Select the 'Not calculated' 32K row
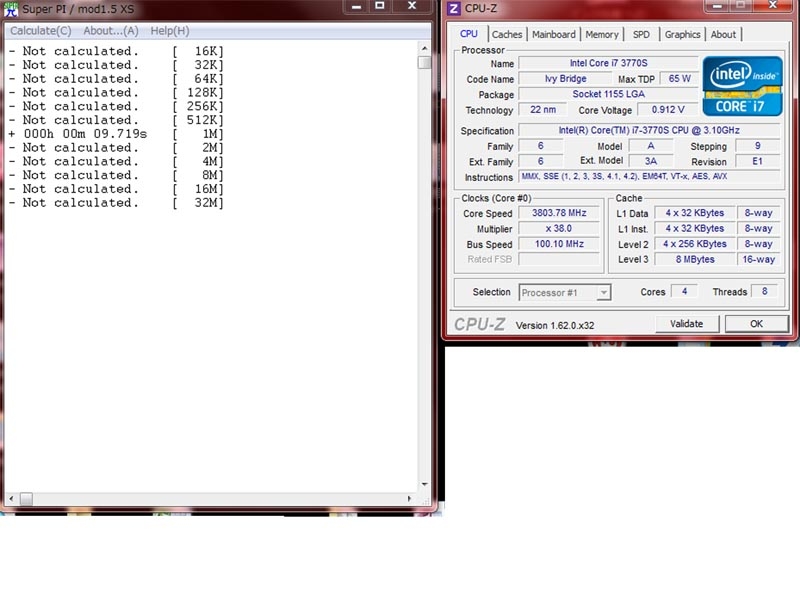This screenshot has width=800, height=600. click(x=116, y=65)
